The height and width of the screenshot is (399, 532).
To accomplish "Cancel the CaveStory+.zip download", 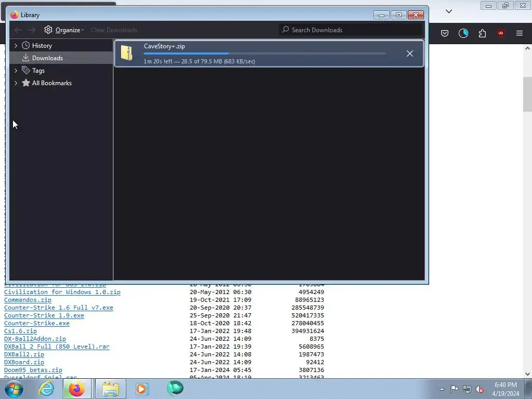I will [409, 54].
